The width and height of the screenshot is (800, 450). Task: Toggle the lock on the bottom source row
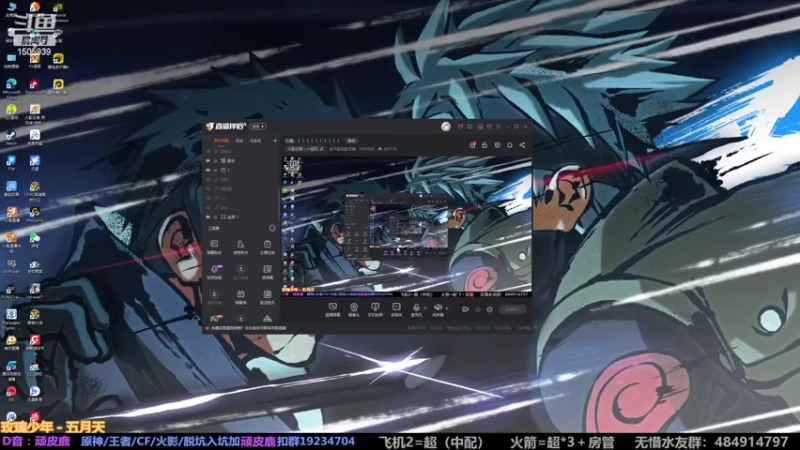coord(216,217)
